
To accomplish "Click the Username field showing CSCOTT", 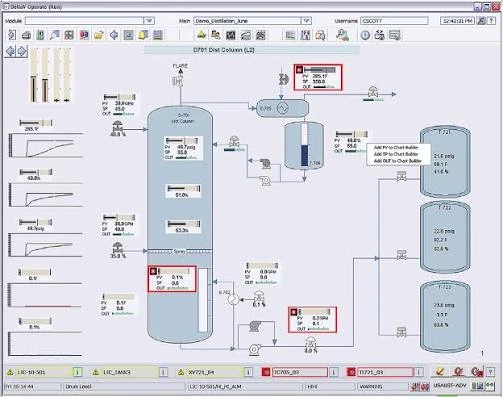I will (x=394, y=21).
